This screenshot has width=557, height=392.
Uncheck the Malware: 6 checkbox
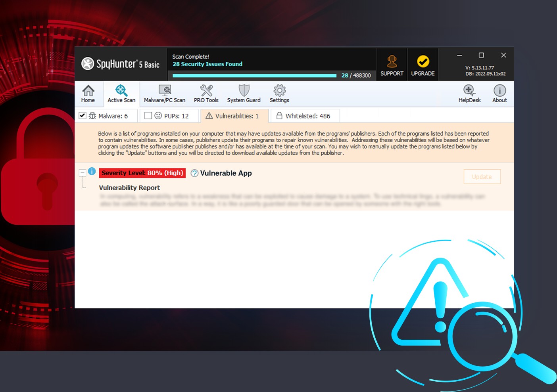tap(83, 115)
